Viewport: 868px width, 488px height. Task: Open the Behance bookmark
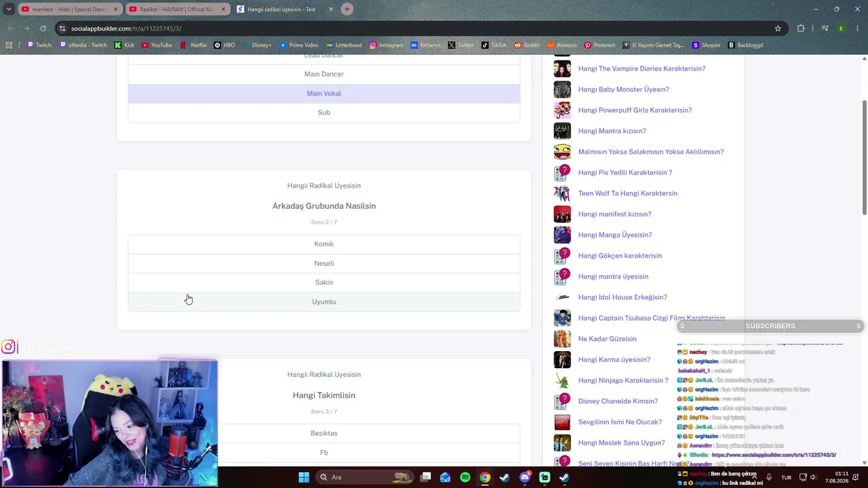[x=426, y=45]
